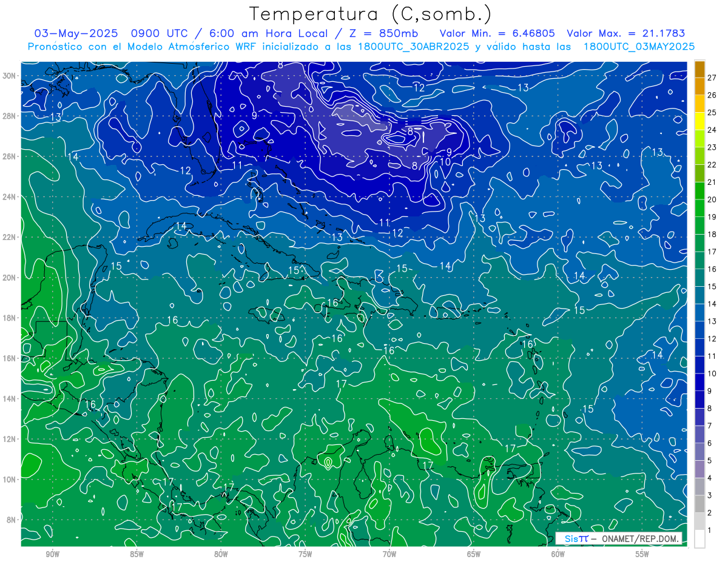This screenshot has height=562, width=728.
Task: Click the 60W longitude axis label
Action: [558, 554]
